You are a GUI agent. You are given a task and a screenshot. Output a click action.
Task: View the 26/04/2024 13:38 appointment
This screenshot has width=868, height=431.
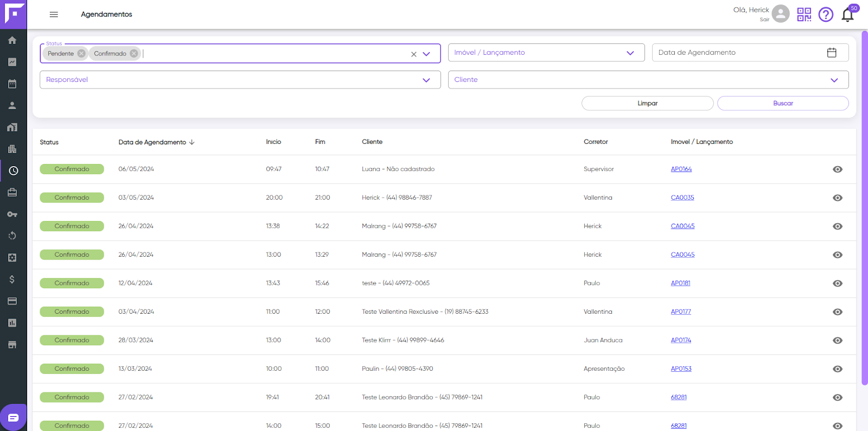pos(838,226)
